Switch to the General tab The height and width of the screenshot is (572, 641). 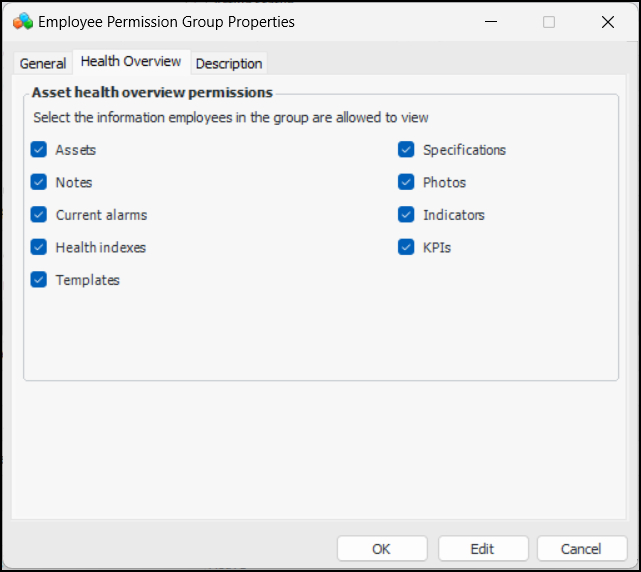click(x=43, y=63)
